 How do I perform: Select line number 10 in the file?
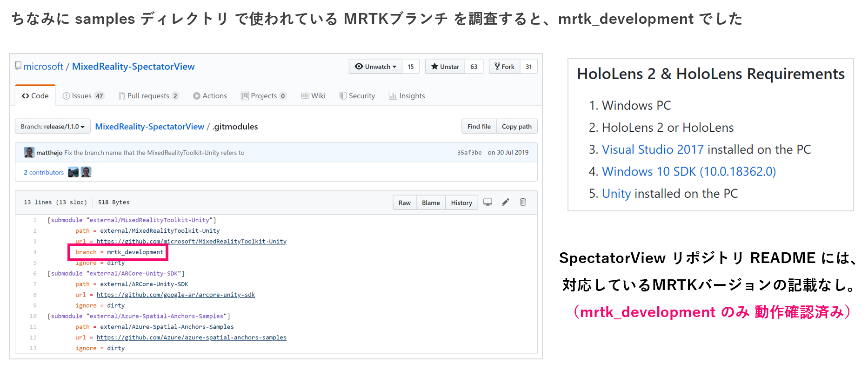(33, 317)
